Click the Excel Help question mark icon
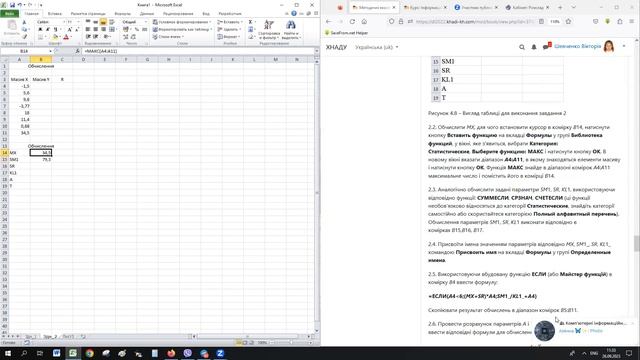Image resolution: width=640 pixels, height=360 pixels. pyautogui.click(x=294, y=13)
